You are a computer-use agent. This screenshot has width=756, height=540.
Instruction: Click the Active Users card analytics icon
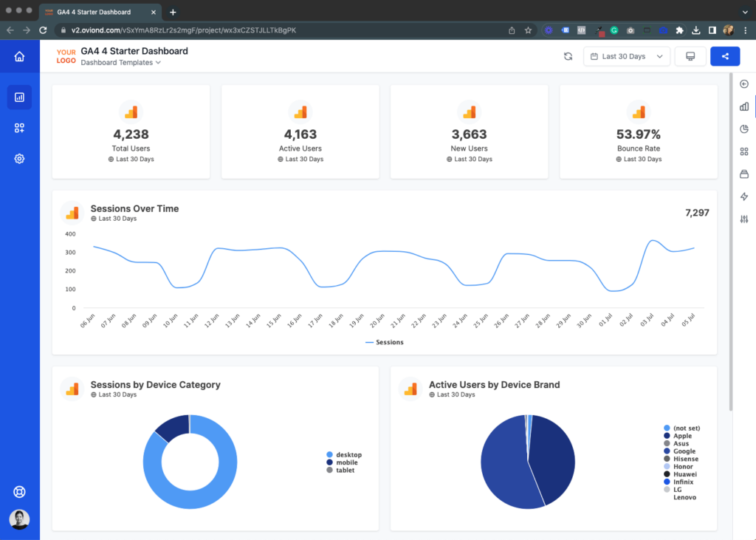click(x=300, y=112)
